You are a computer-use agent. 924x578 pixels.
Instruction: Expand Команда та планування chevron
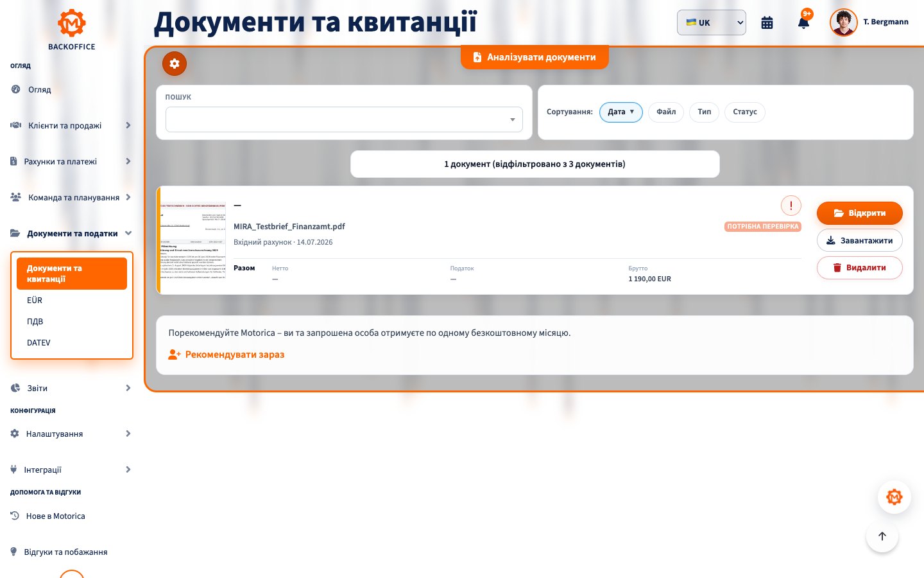[128, 197]
